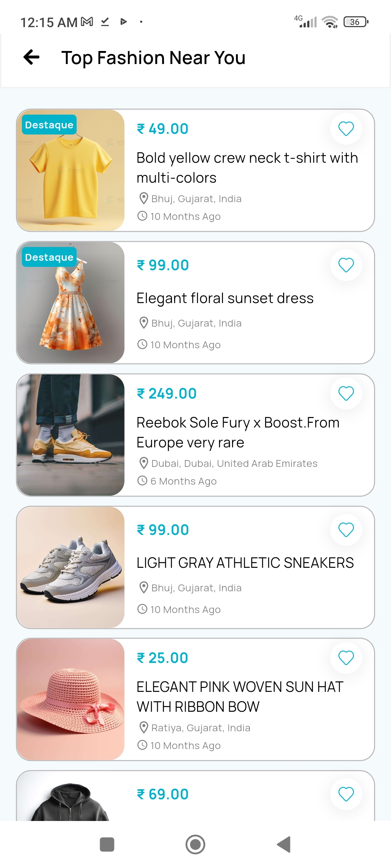The width and height of the screenshot is (391, 868).
Task: Tap the location pin on the Reebok listing
Action: [x=143, y=463]
